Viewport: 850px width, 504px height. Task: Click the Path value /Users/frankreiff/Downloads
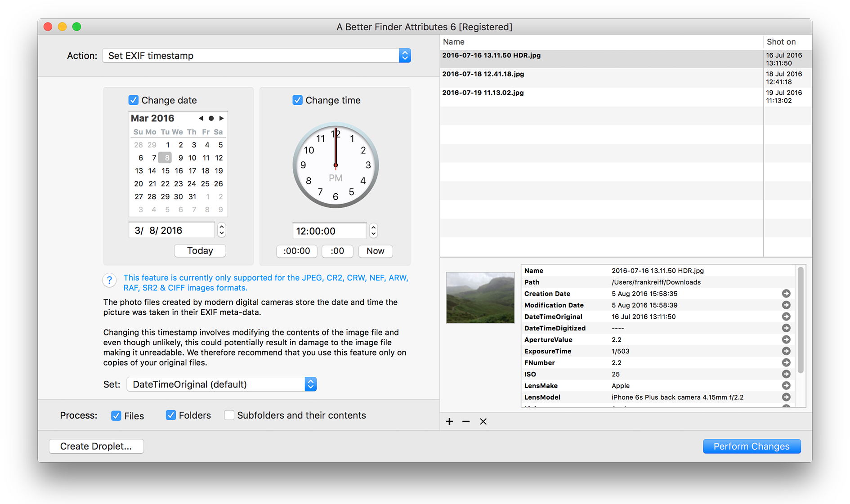click(656, 282)
